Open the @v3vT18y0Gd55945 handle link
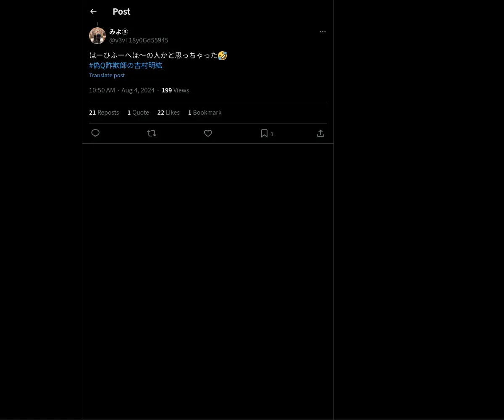 pyautogui.click(x=139, y=40)
